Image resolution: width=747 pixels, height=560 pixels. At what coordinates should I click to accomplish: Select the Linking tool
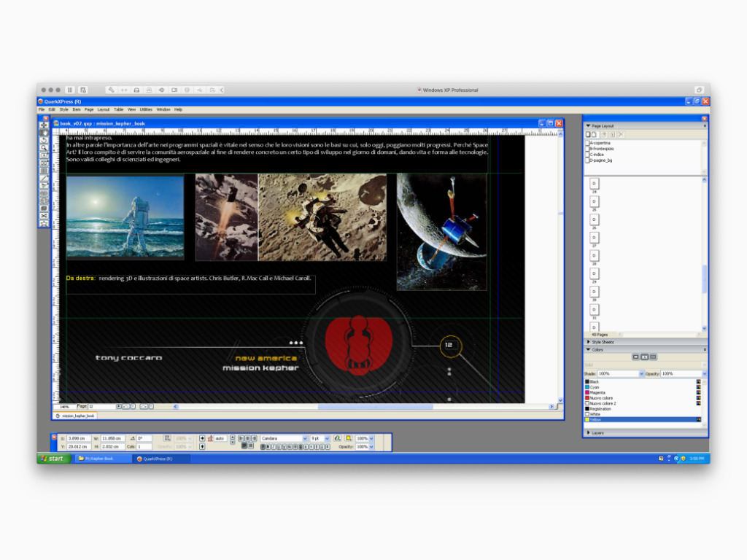44,193
